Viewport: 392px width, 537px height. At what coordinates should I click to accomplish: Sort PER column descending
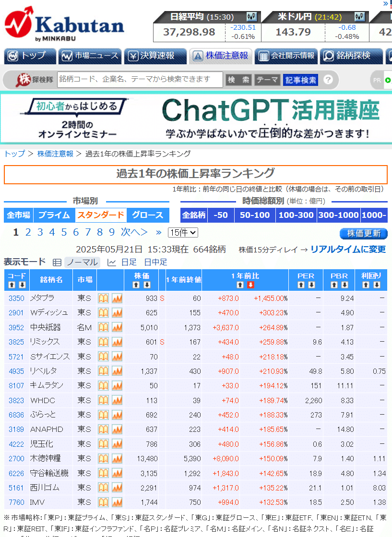tap(312, 284)
